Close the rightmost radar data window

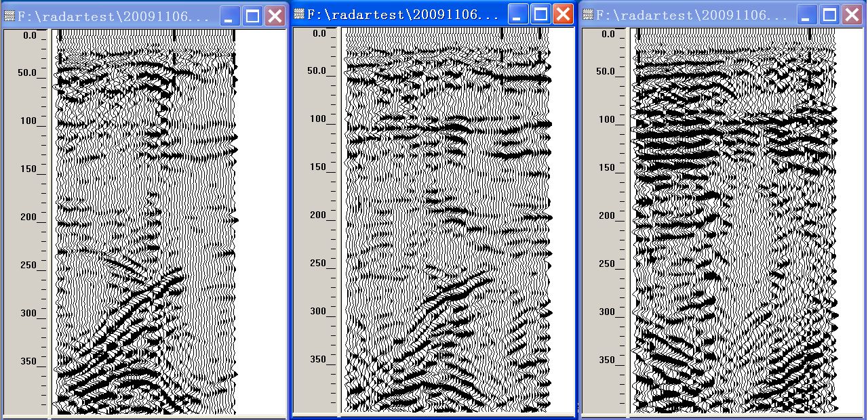pos(850,15)
